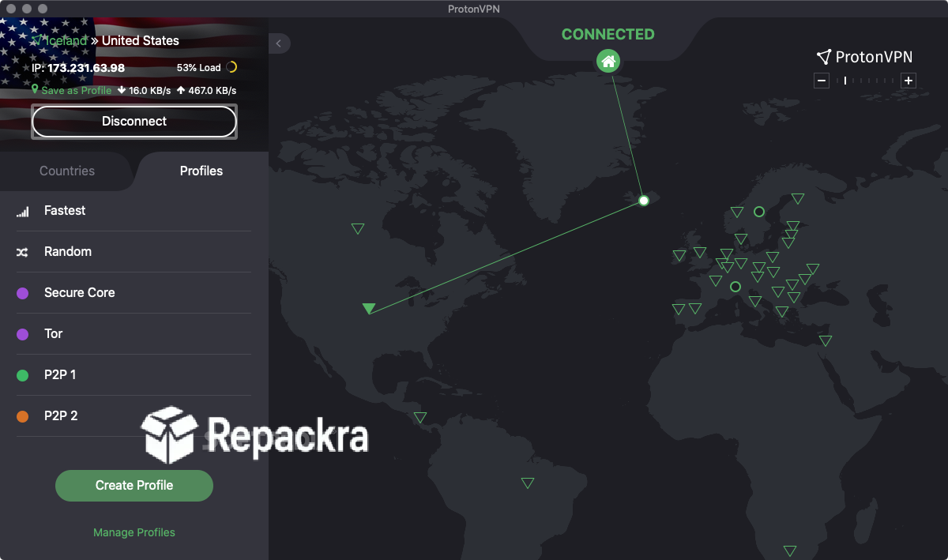Select the Tor profile
This screenshot has height=560, width=948.
tap(134, 334)
